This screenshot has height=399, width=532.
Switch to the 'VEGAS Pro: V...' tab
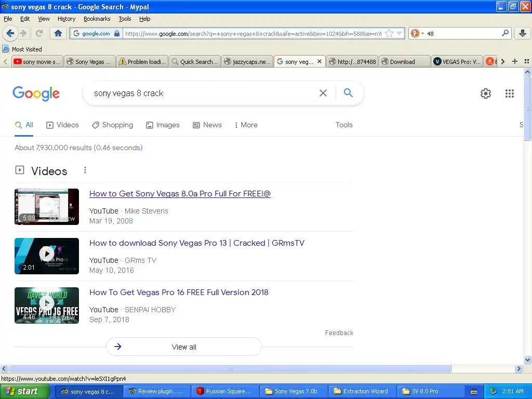[457, 61]
